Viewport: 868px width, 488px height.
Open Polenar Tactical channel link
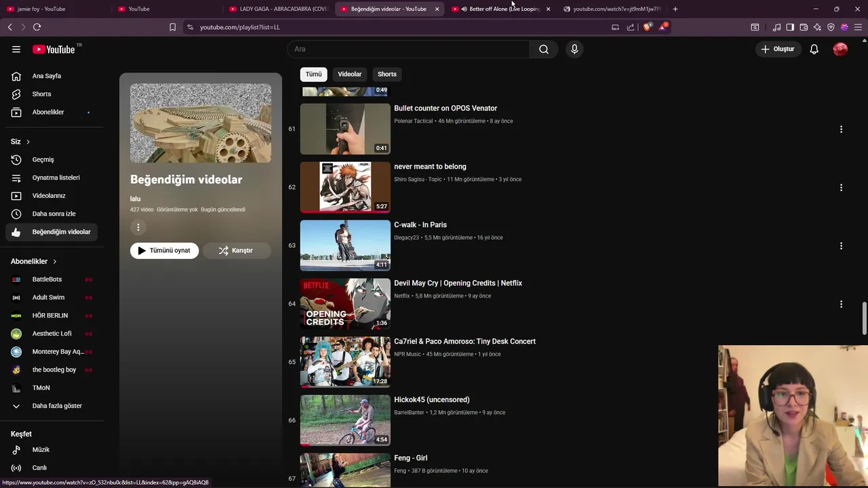coord(413,121)
